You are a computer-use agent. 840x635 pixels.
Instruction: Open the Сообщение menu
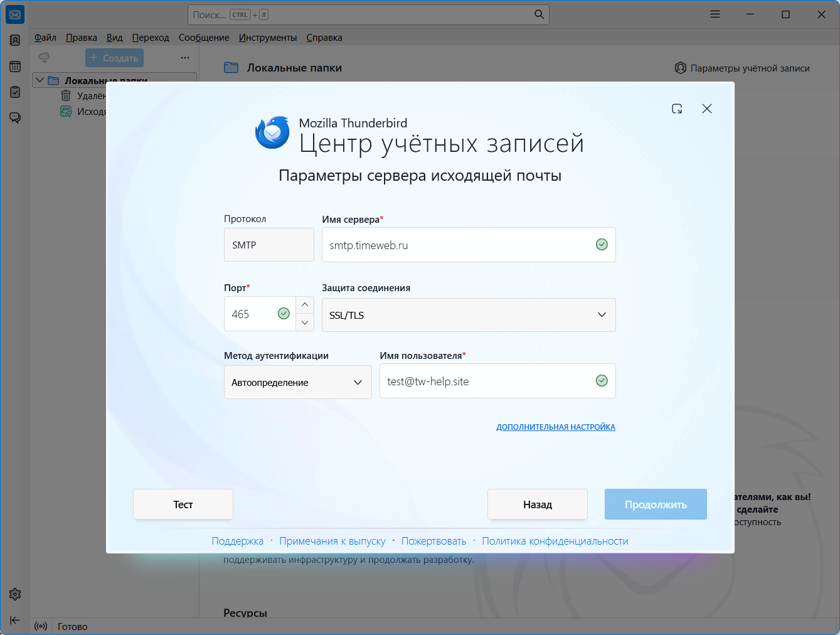click(x=204, y=38)
